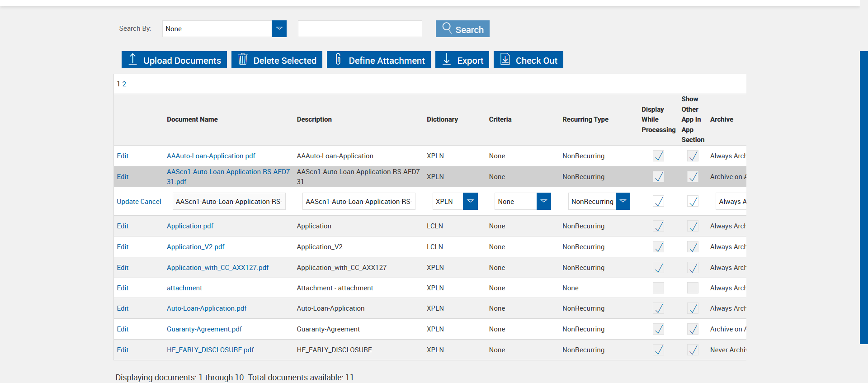
Task: Open the NonRecurring type dropdown in edit row
Action: tap(623, 201)
